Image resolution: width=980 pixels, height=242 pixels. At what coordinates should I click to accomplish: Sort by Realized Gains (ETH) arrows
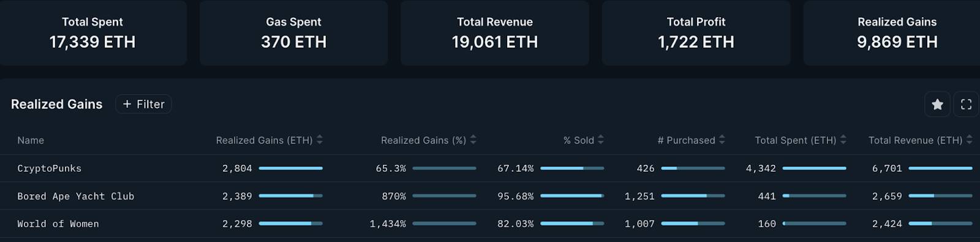pos(320,140)
